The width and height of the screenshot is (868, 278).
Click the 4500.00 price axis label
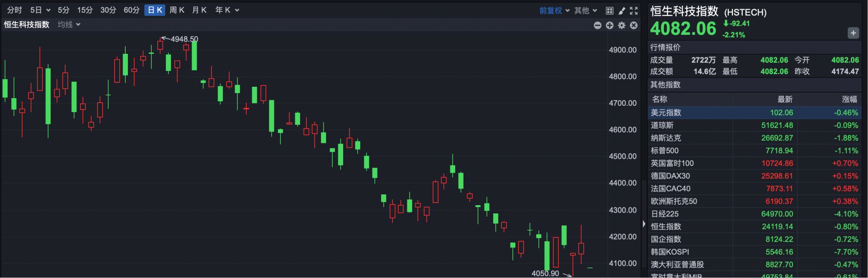click(x=623, y=156)
